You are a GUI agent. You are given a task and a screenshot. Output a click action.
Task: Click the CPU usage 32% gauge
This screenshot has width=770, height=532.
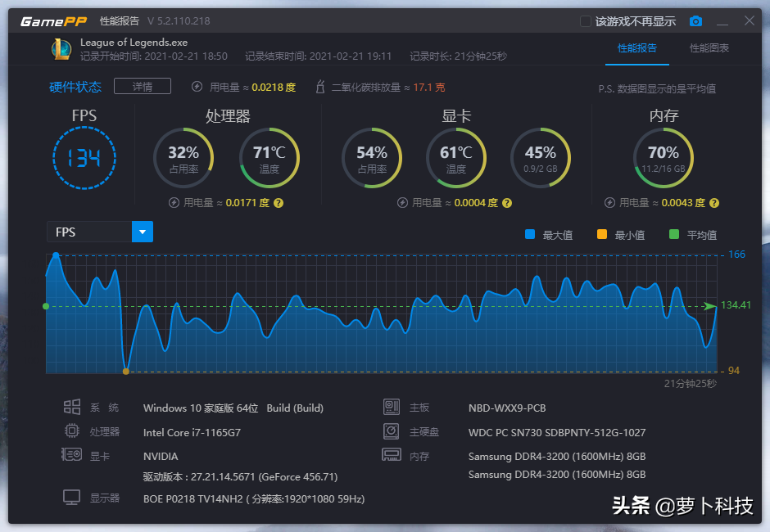click(183, 158)
